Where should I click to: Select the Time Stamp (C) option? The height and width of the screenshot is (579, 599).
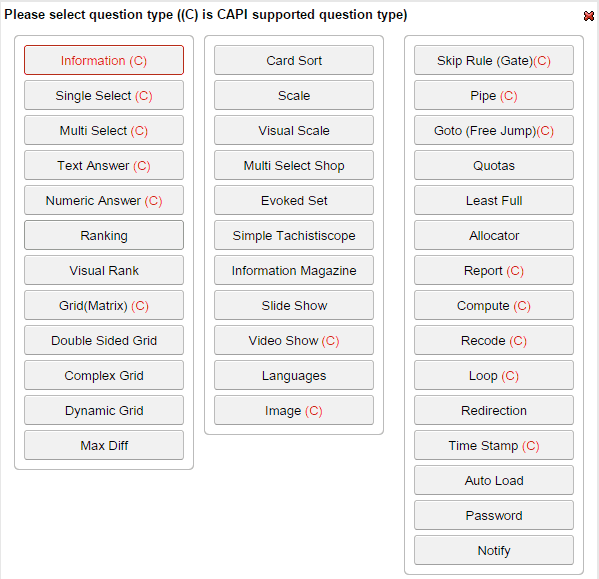click(494, 445)
